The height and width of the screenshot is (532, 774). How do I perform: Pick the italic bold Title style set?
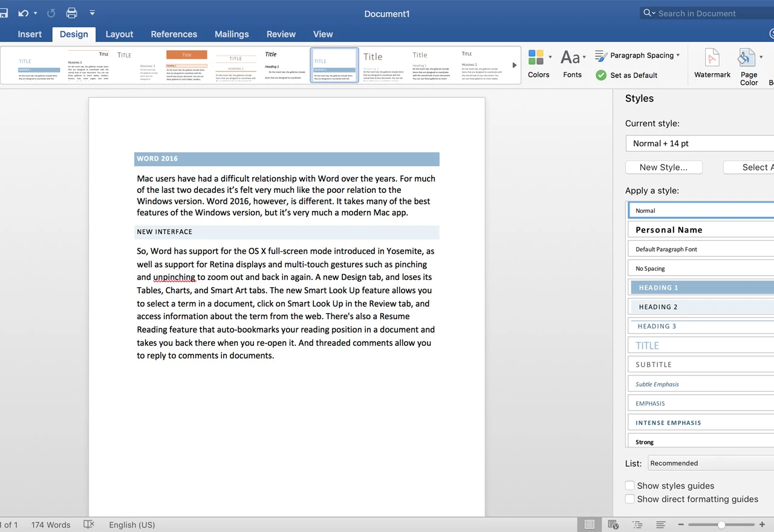[284, 65]
